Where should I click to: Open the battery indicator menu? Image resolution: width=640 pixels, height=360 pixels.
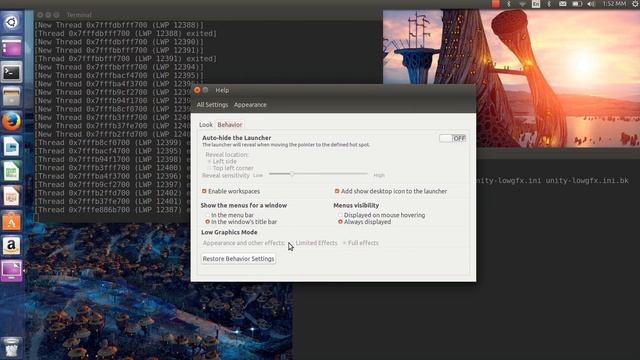click(577, 4)
